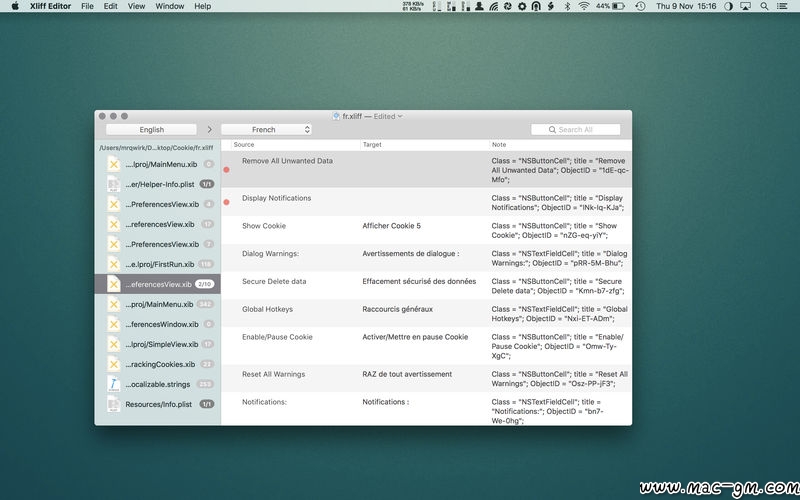Open the Window menu

[169, 6]
